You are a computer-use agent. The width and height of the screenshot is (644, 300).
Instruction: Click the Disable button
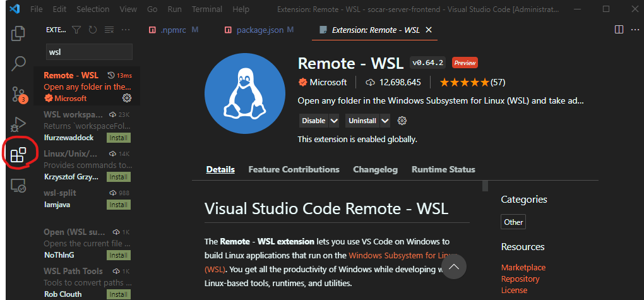314,121
